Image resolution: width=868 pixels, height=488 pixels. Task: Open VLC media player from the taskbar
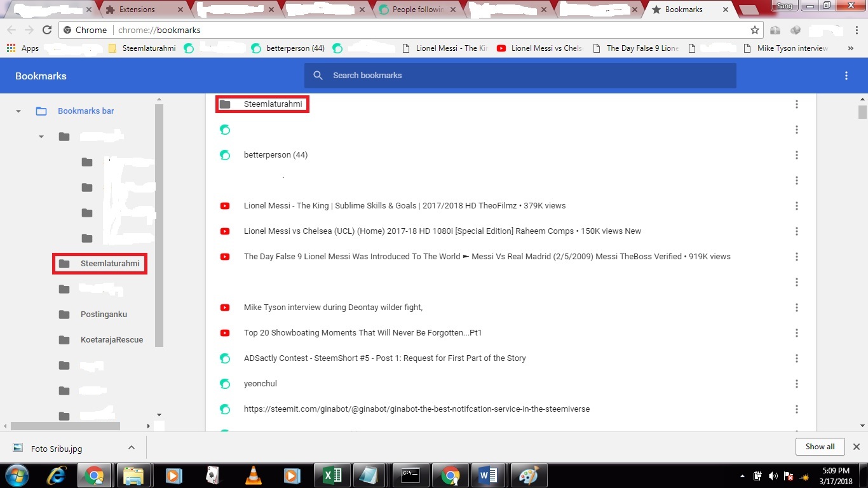coord(254,475)
